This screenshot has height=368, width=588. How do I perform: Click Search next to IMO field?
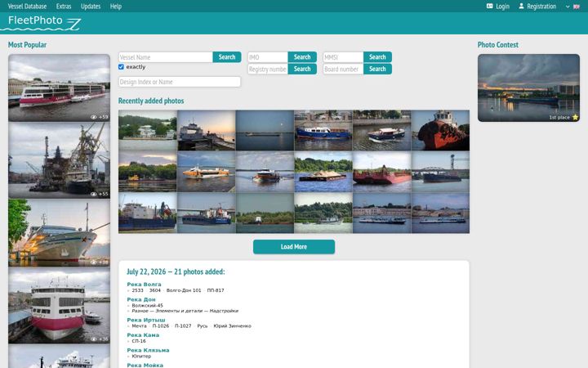[302, 57]
